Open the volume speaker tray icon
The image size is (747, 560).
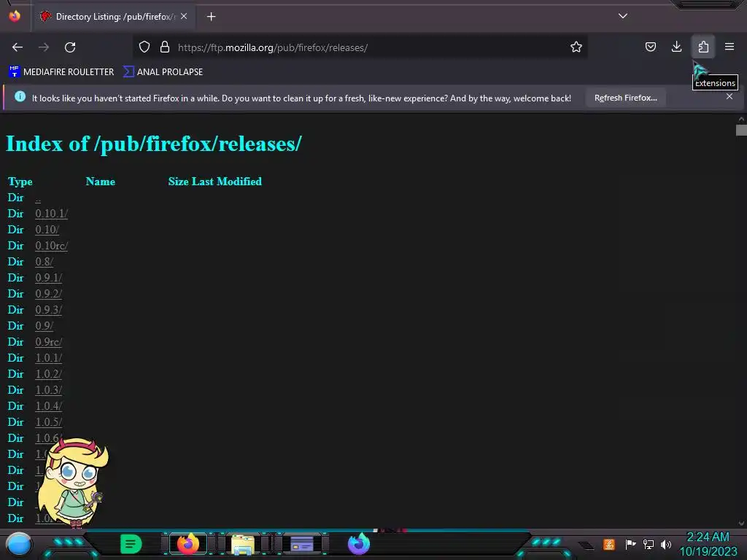point(665,544)
